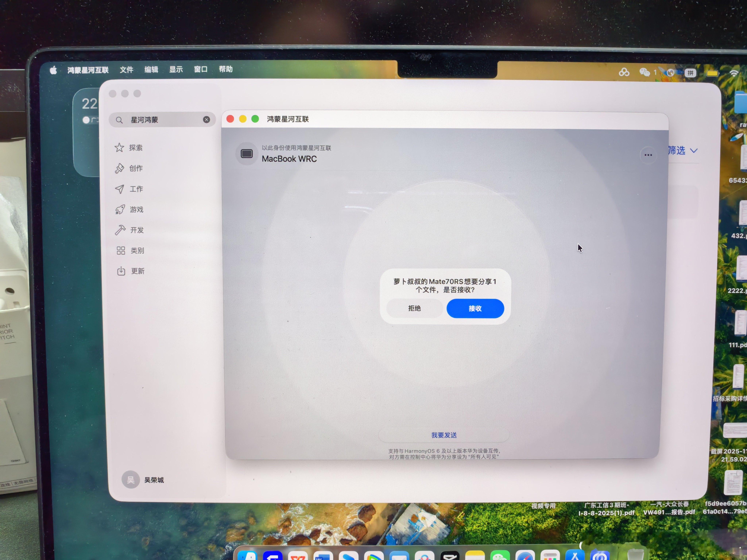The width and height of the screenshot is (747, 560).
Task: Open the Updates download icon
Action: point(121,271)
